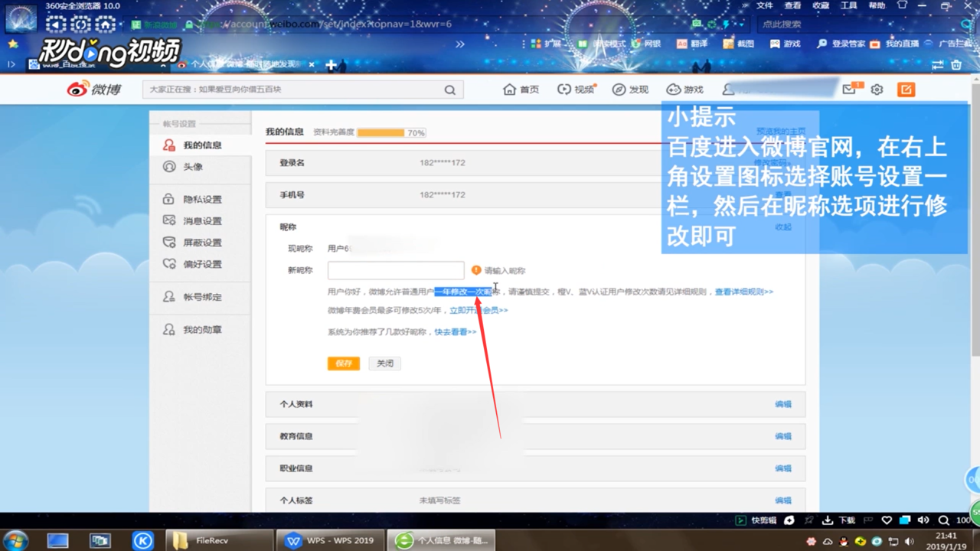Click the heart icon in browser status bar
Image resolution: width=980 pixels, height=551 pixels.
click(887, 520)
